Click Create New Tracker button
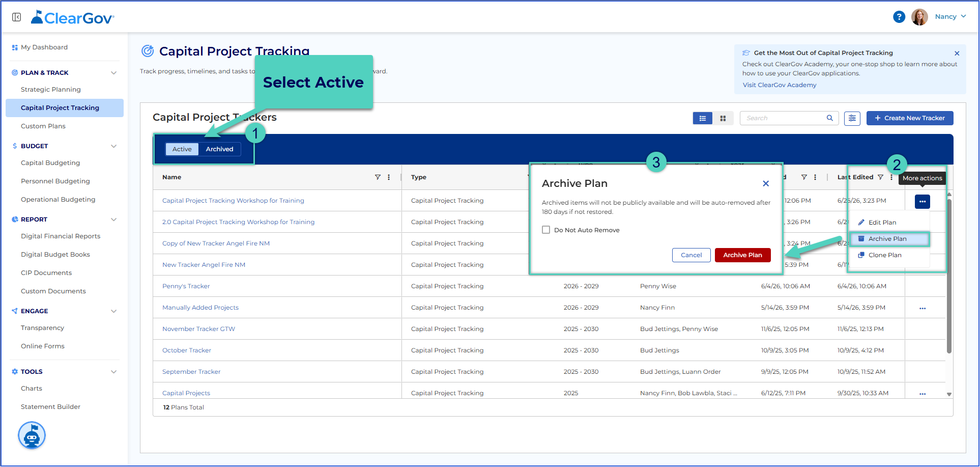This screenshot has height=467, width=980. coord(910,118)
